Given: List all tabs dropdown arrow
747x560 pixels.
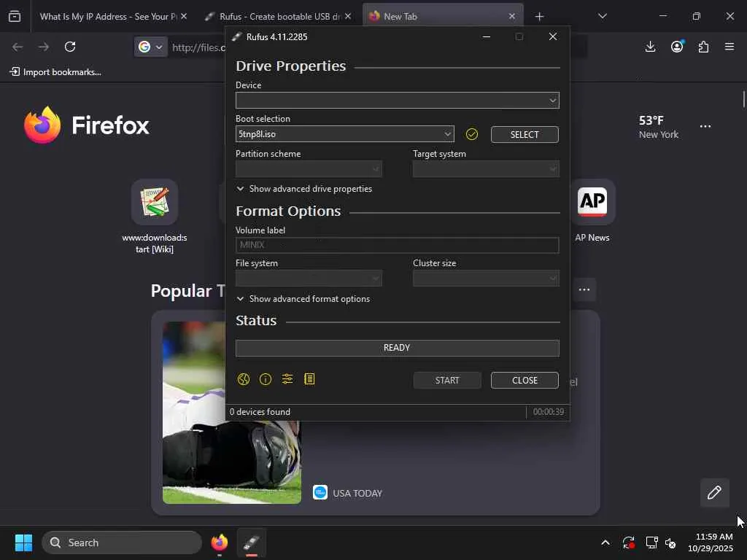Looking at the screenshot, I should (603, 16).
